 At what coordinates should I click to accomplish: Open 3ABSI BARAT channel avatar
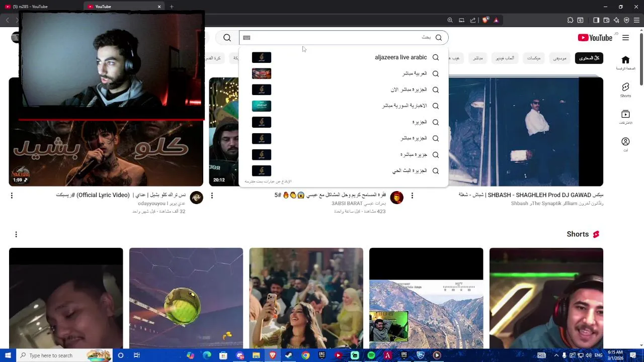396,197
